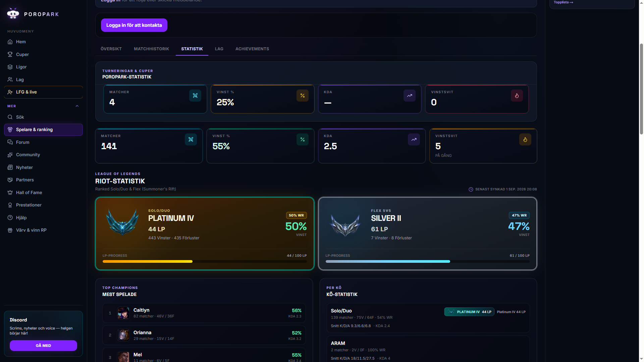Click flame icon in Vinstsvit 0 card
Screen dimensions: 644x362
click(517, 96)
